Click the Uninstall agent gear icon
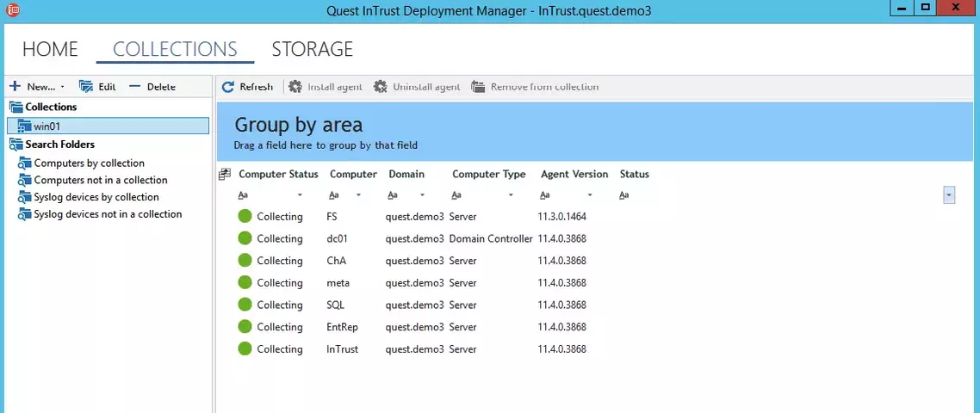This screenshot has height=413, width=980. click(x=380, y=87)
